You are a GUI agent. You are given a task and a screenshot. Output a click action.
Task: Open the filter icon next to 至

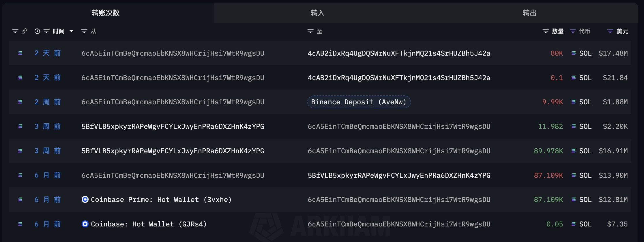[310, 31]
